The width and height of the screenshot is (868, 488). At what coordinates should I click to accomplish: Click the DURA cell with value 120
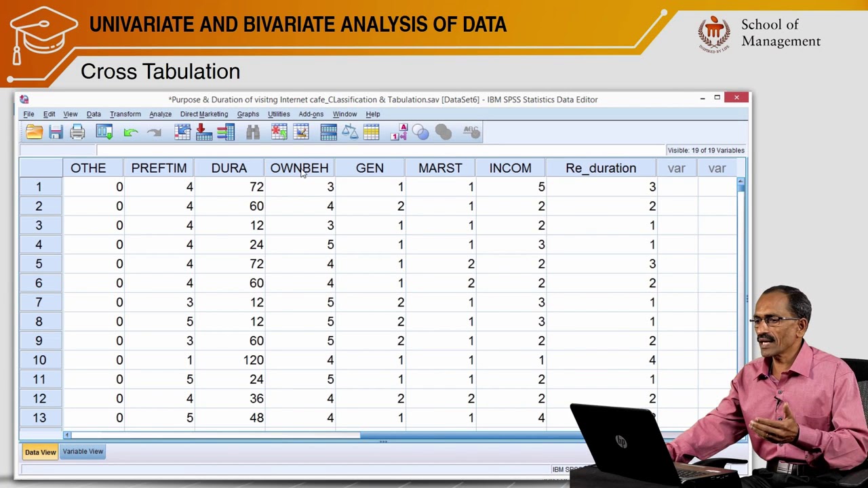tap(229, 360)
